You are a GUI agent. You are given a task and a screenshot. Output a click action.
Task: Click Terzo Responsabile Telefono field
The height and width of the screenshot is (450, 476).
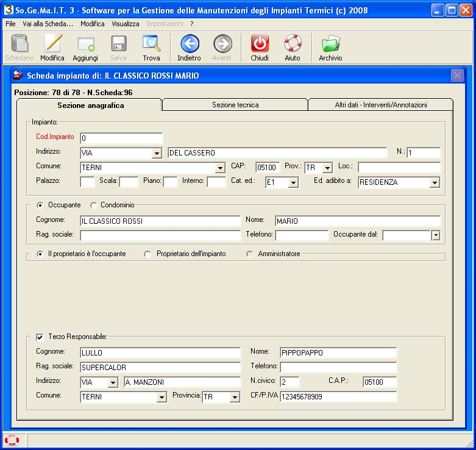click(338, 368)
